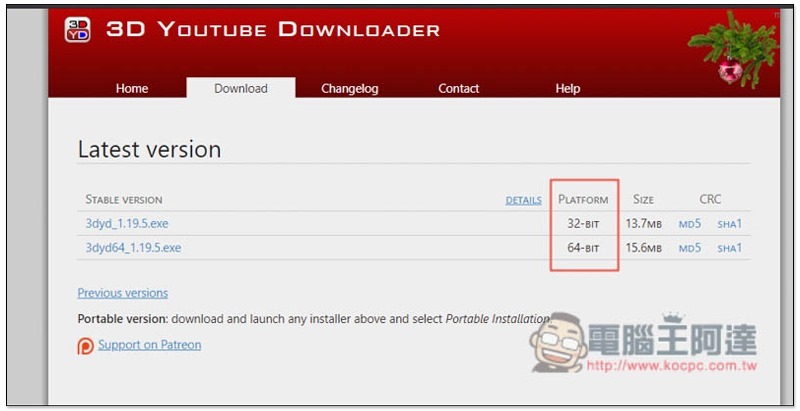Click the 32-bit platform cell

click(x=583, y=224)
